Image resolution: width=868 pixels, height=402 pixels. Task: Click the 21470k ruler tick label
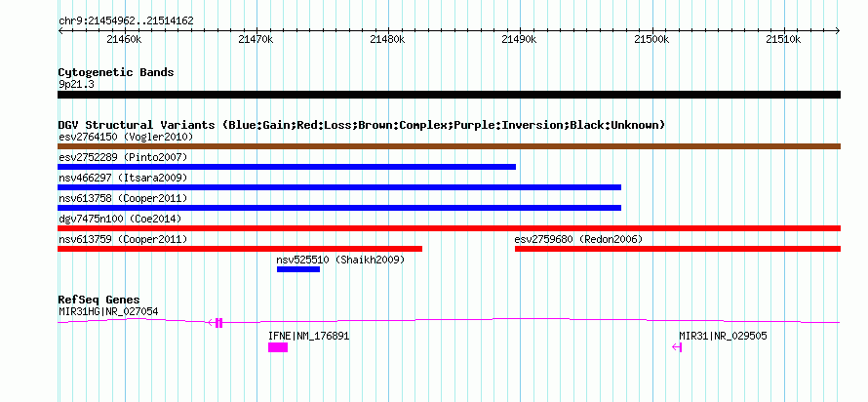pyautogui.click(x=256, y=39)
